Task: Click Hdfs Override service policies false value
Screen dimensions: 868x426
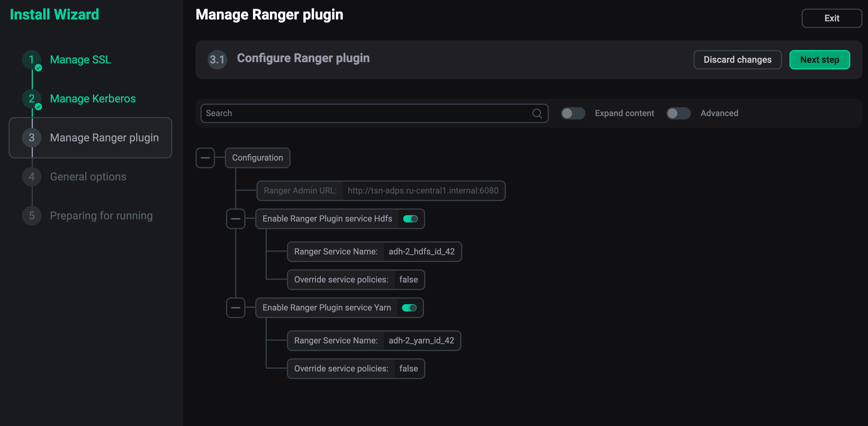Action: coord(408,280)
